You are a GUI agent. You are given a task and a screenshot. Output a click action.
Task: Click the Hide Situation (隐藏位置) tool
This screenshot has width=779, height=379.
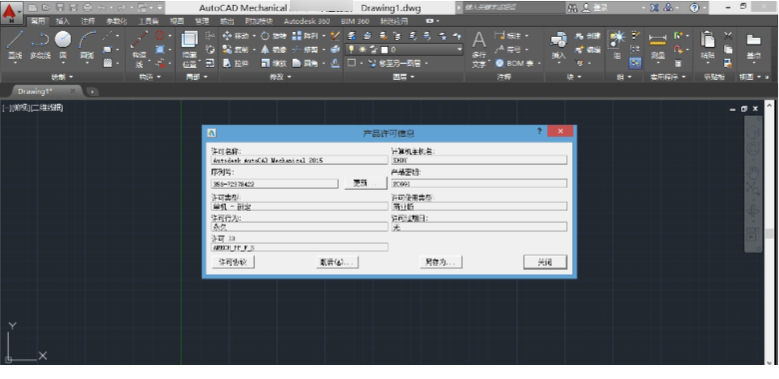click(x=189, y=49)
